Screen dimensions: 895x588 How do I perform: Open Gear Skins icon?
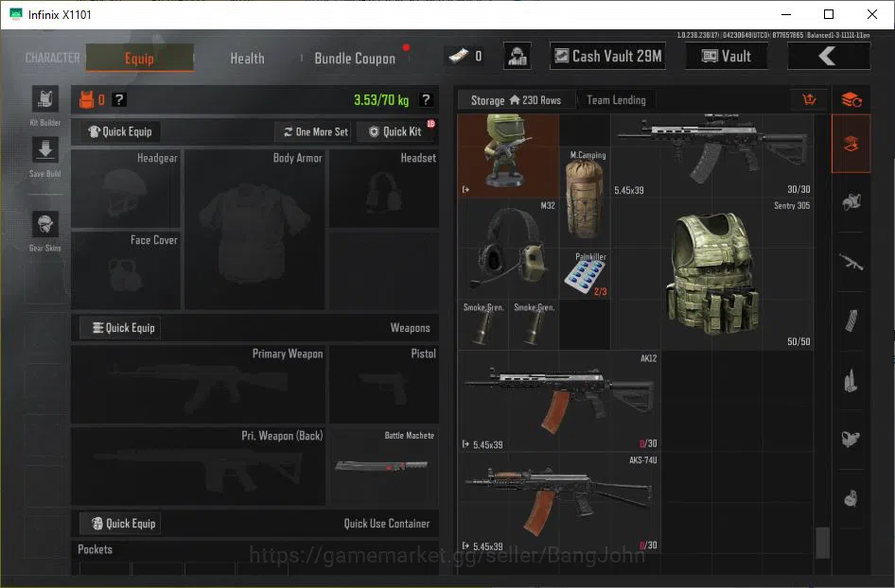[x=45, y=224]
